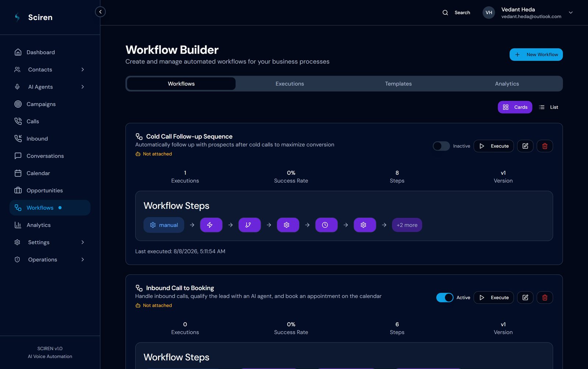Open the Calendar icon in sidebar
This screenshot has height=369, width=588.
coord(18,173)
